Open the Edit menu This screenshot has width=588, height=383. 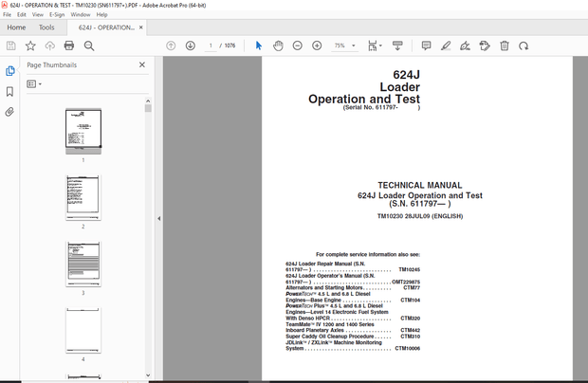22,14
